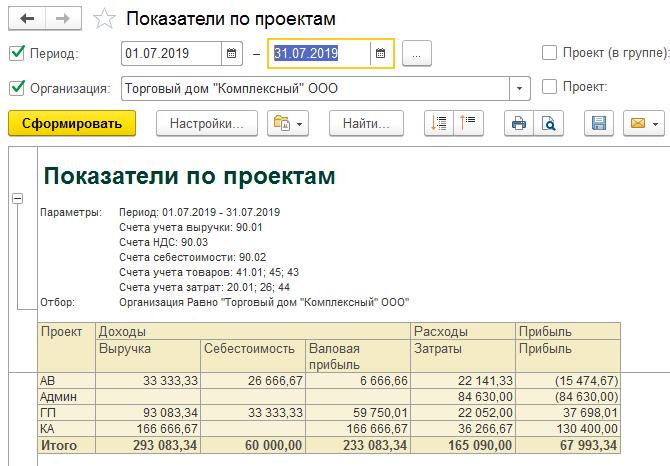
Task: Click total cost 60 000,00
Action: point(253,445)
